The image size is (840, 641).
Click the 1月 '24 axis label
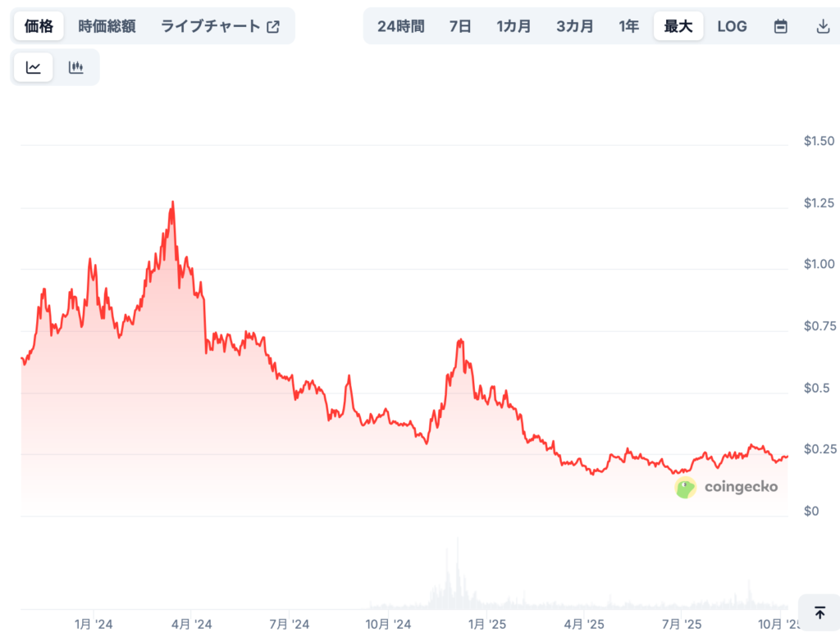pyautogui.click(x=94, y=625)
